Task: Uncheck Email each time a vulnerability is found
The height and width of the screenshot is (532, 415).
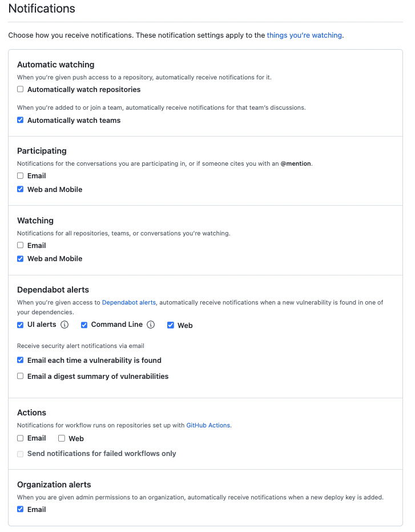Action: tap(20, 360)
